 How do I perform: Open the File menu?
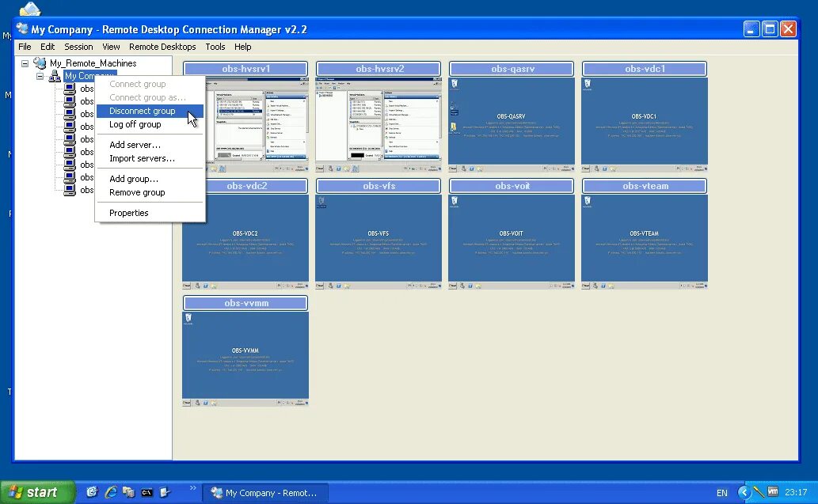[25, 47]
